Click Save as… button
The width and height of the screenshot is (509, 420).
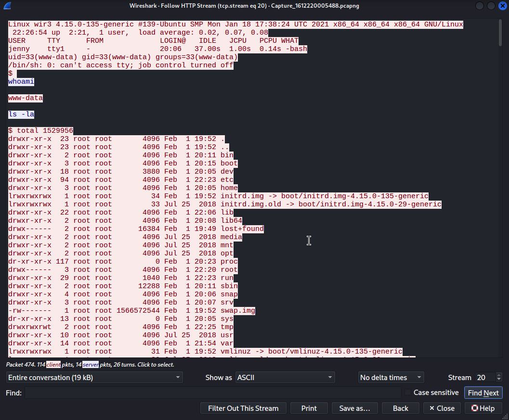pyautogui.click(x=354, y=408)
